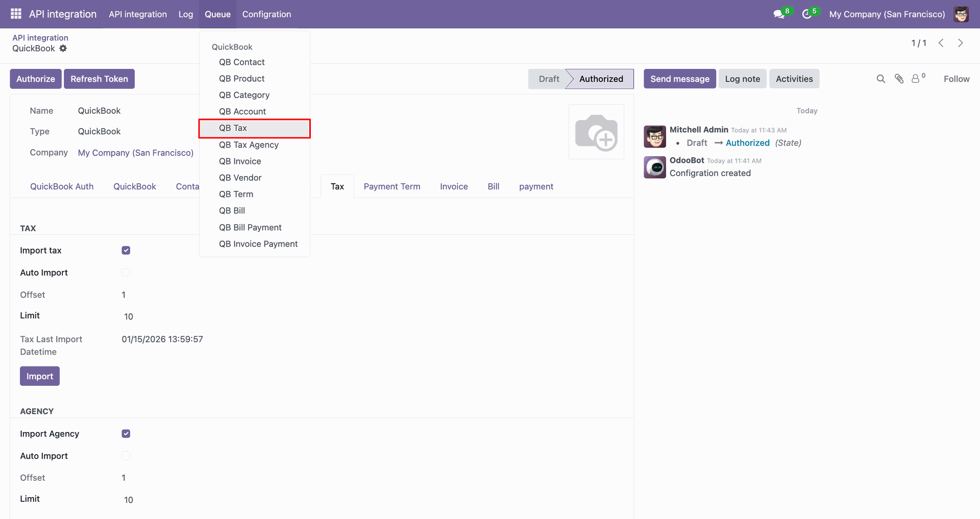980x519 pixels.
Task: Select QB Product from the Queue menu
Action: coord(254,79)
